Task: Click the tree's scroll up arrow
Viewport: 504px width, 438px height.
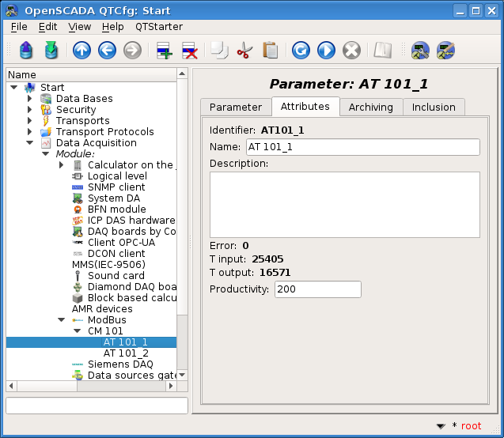Action: 182,74
